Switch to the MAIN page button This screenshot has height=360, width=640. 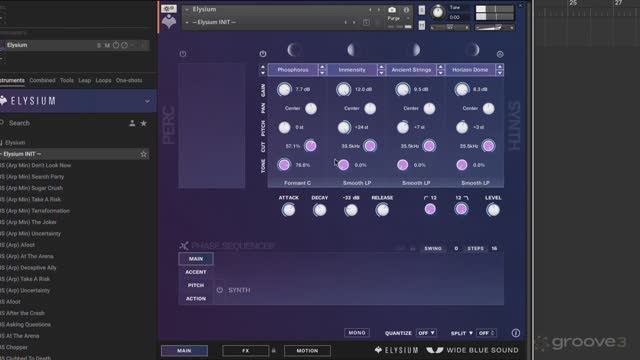pos(184,350)
